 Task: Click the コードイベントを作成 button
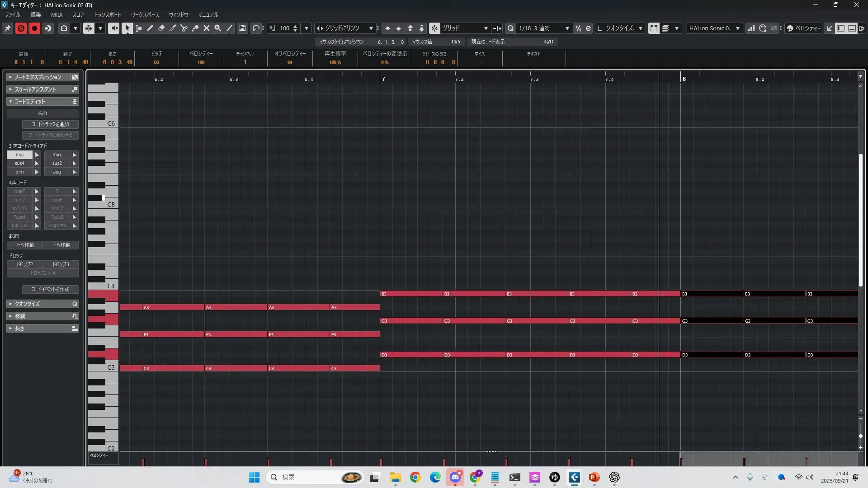(x=50, y=289)
